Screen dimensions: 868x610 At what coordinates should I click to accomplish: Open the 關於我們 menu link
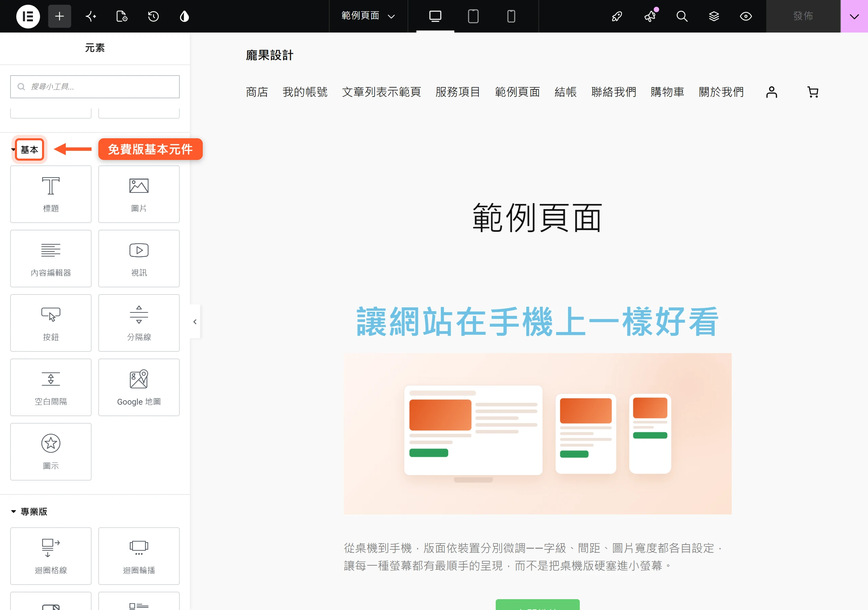[721, 92]
